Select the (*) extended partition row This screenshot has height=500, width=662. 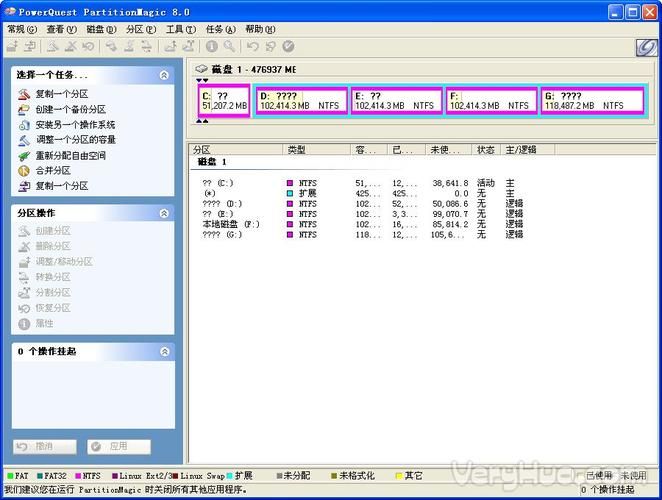pos(363,193)
